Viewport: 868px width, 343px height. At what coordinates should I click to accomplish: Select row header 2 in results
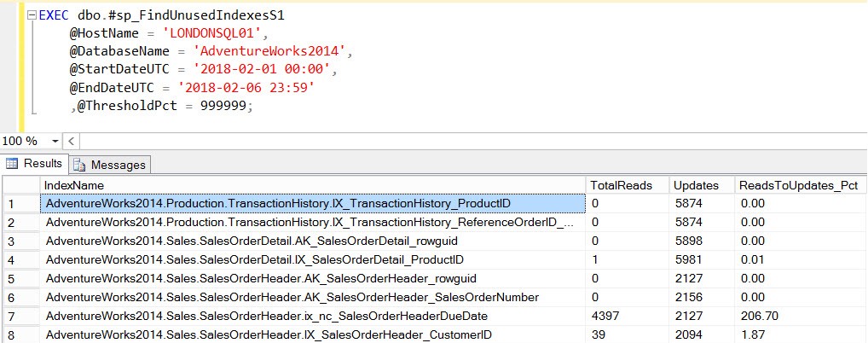pos(21,223)
